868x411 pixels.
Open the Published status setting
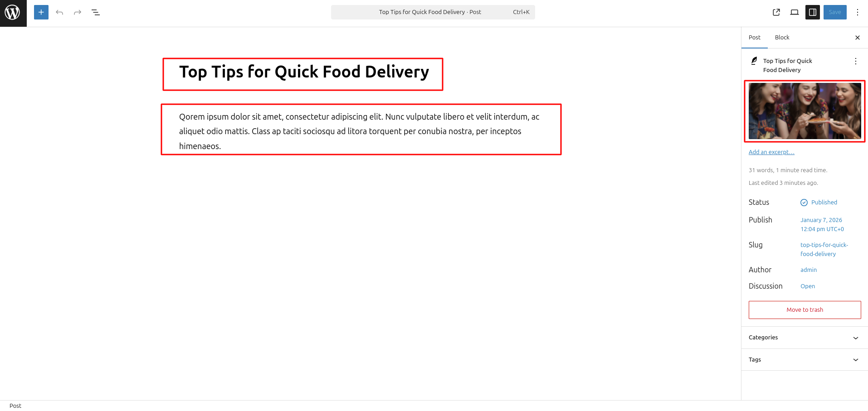pyautogui.click(x=824, y=203)
